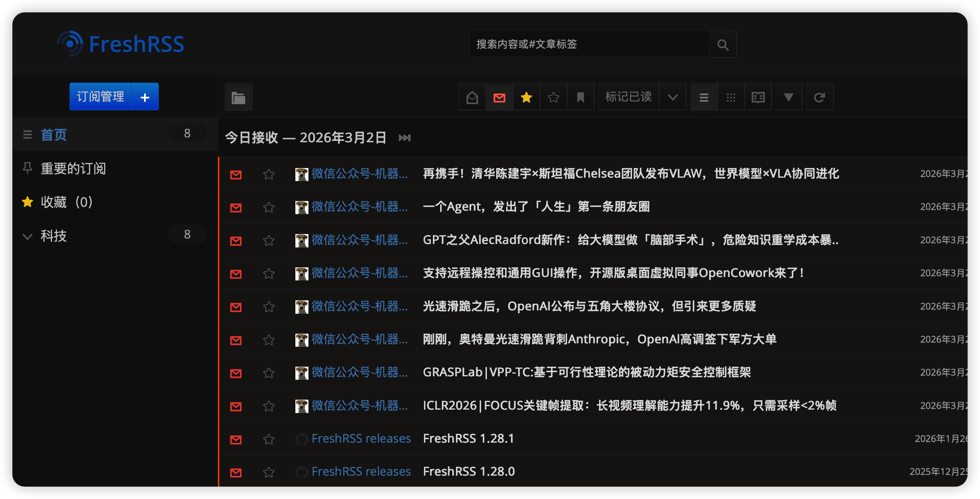Favorite the OpenCowork article
Image resolution: width=980 pixels, height=499 pixels.
pos(269,274)
